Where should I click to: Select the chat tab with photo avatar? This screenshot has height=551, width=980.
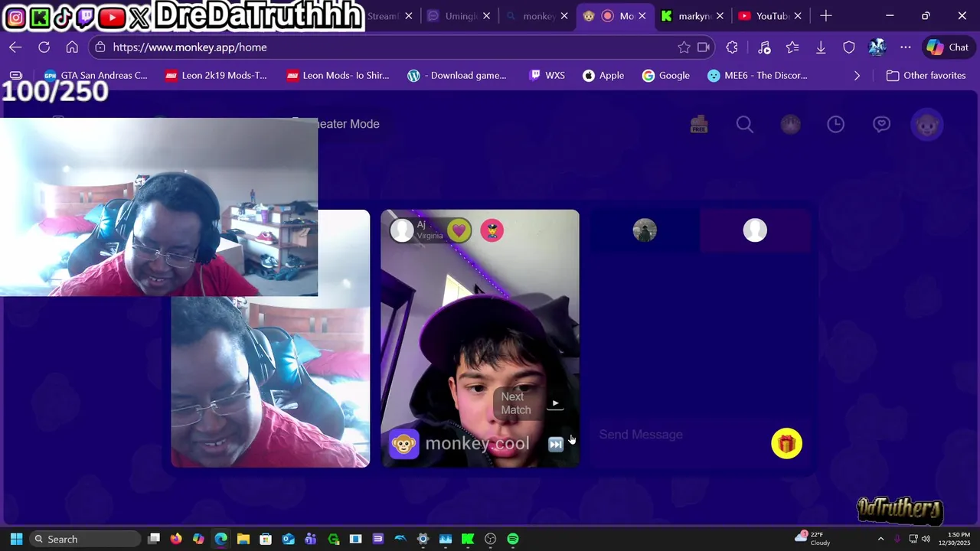coord(645,230)
